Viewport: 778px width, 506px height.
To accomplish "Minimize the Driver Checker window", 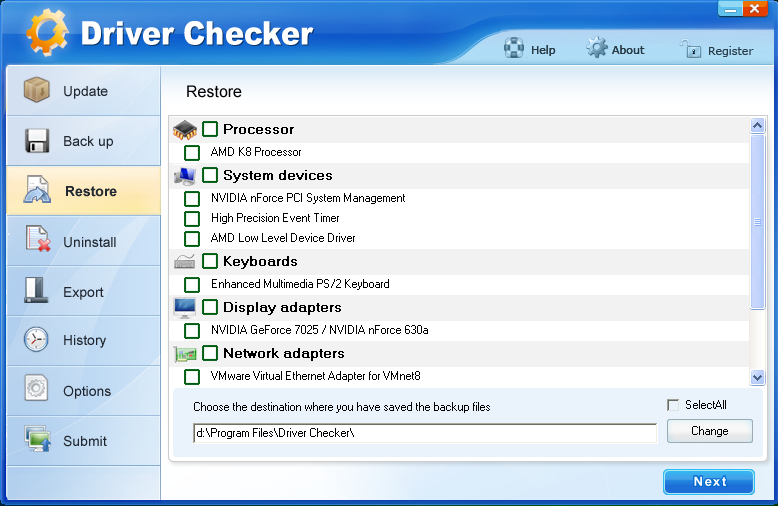I will [730, 9].
